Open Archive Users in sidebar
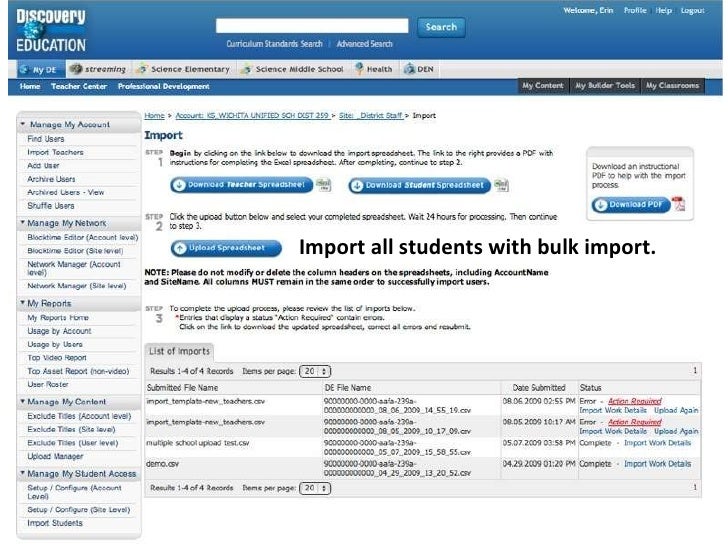 51,179
